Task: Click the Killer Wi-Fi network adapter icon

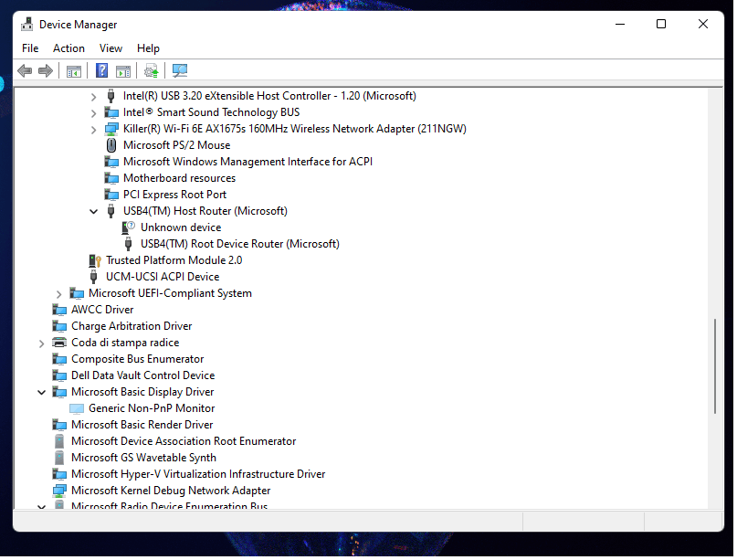Action: coord(111,129)
